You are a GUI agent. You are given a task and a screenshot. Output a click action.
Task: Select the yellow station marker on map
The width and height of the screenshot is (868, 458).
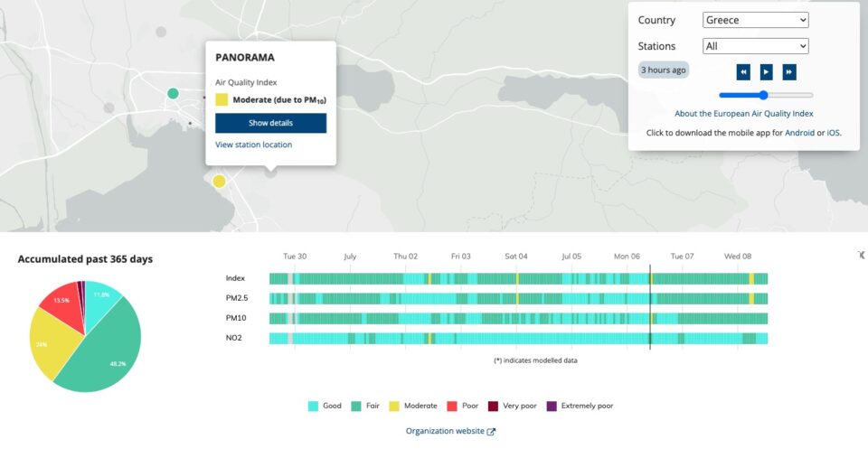(219, 182)
